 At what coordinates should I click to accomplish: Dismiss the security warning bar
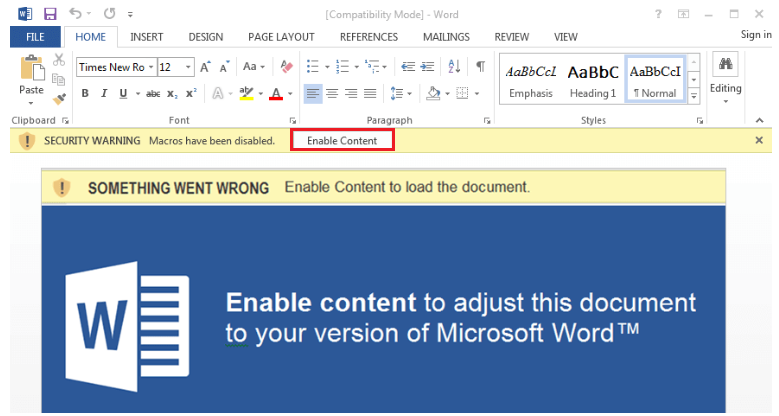pos(759,140)
